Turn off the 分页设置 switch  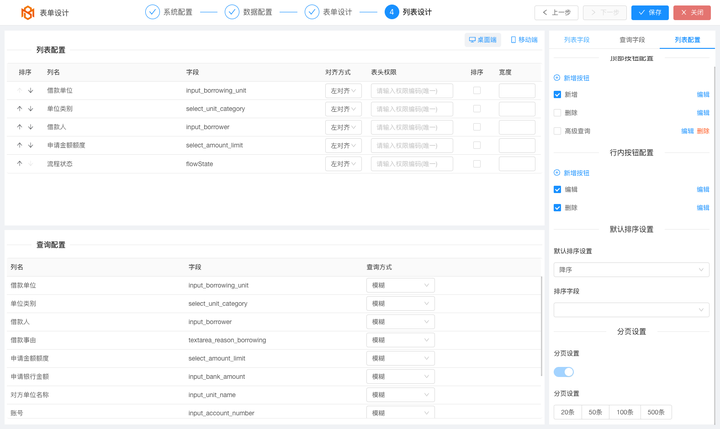point(564,372)
